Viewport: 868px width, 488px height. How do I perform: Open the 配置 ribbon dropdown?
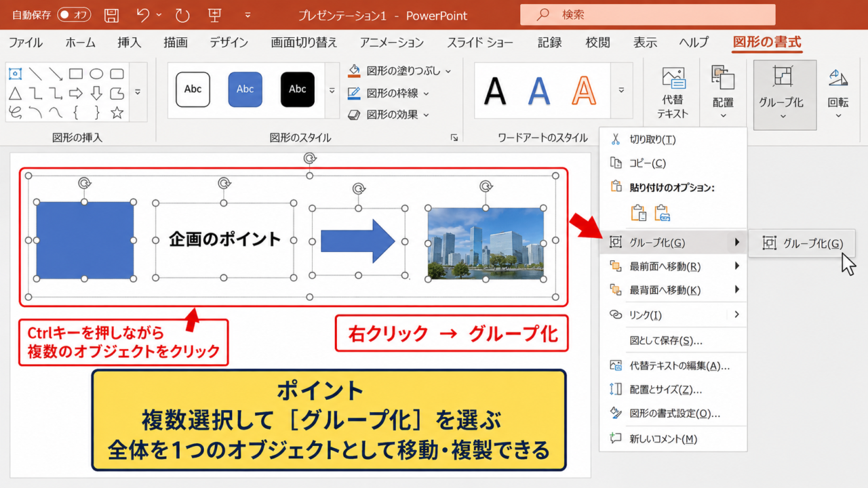coord(723,94)
